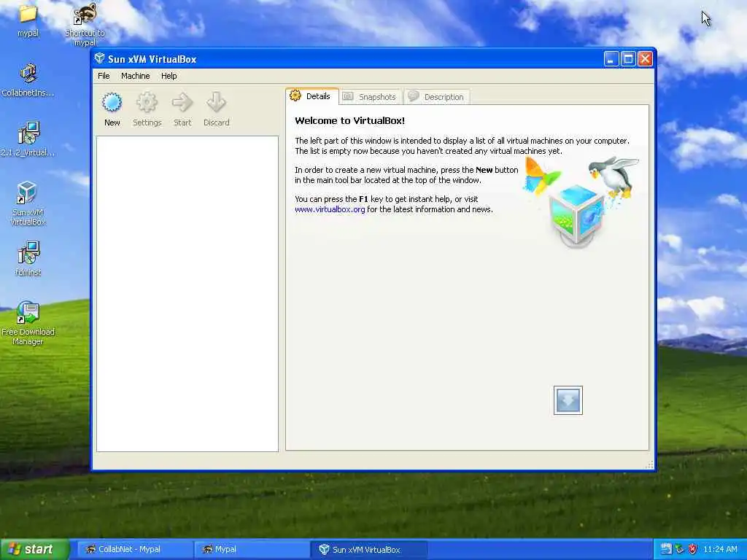Switch to the Details tab

coord(312,96)
